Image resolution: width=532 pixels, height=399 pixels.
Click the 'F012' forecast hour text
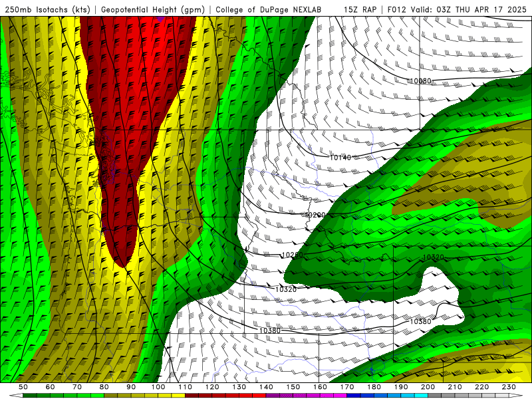396,10
